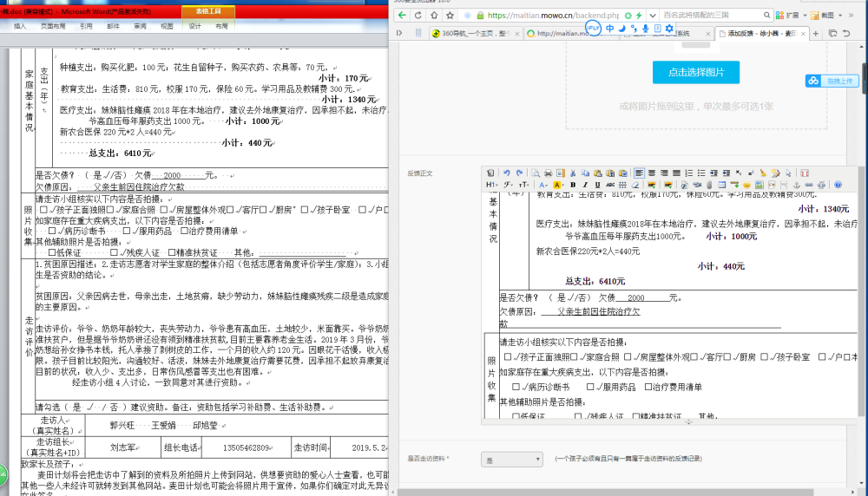Click the browser URL address field

pos(554,16)
